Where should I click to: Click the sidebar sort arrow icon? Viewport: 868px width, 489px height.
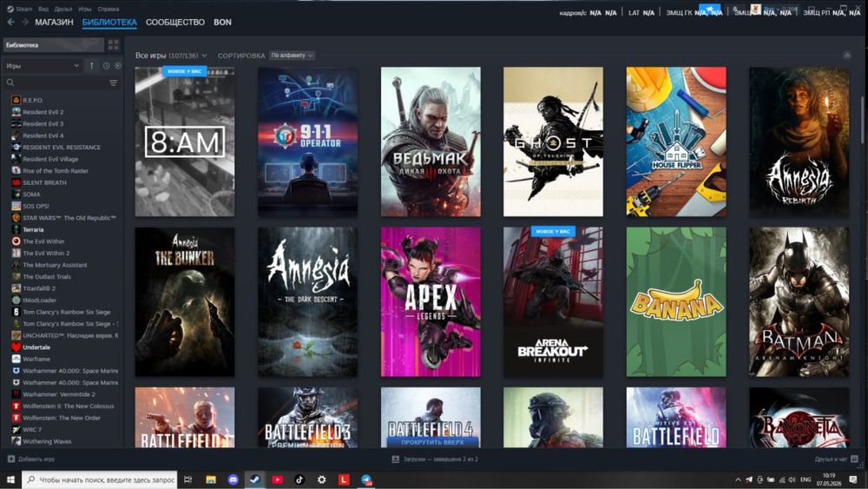(92, 65)
